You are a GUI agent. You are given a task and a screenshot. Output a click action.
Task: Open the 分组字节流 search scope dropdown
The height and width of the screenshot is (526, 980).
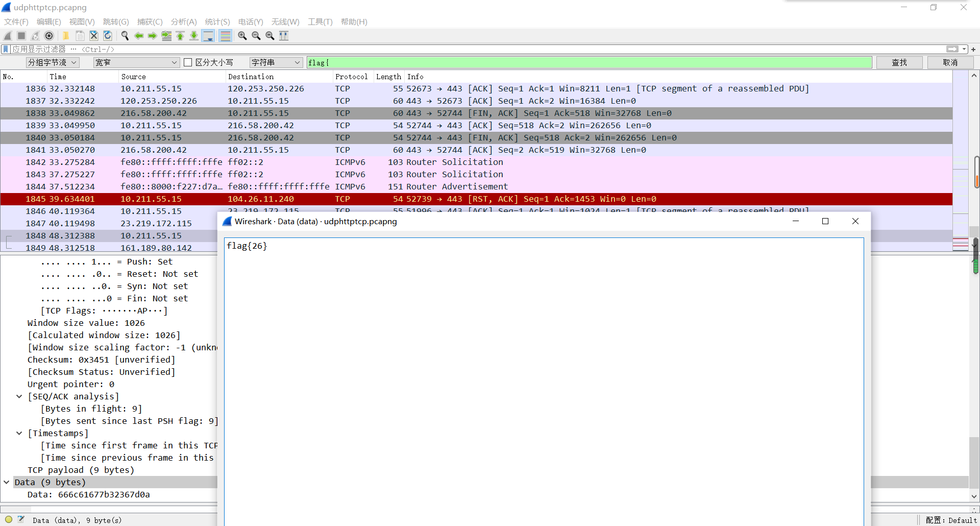coord(53,62)
